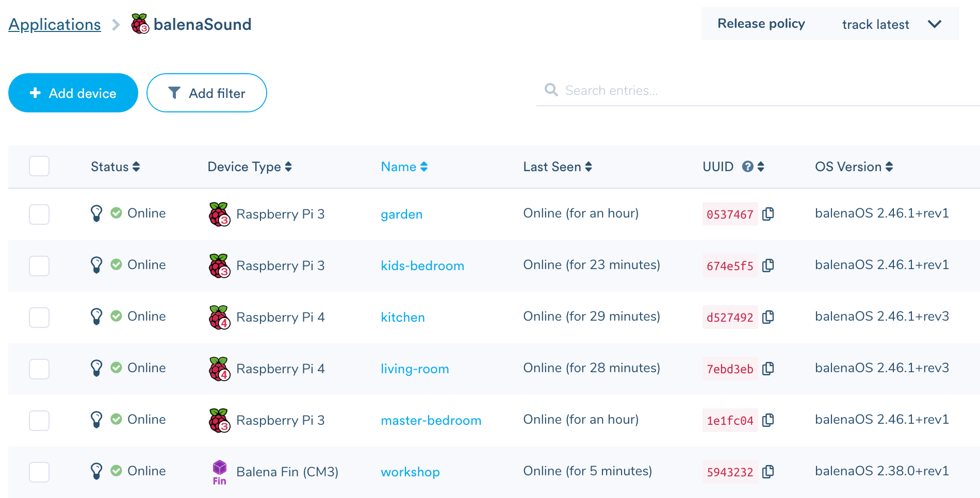Click the balenaSound Raspberry Pi app icon

[x=139, y=24]
